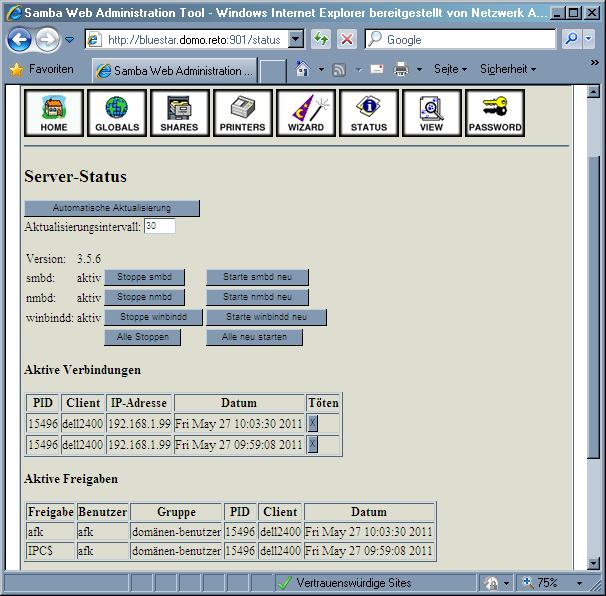
Task: Open the VIEW configuration icon
Action: click(431, 112)
